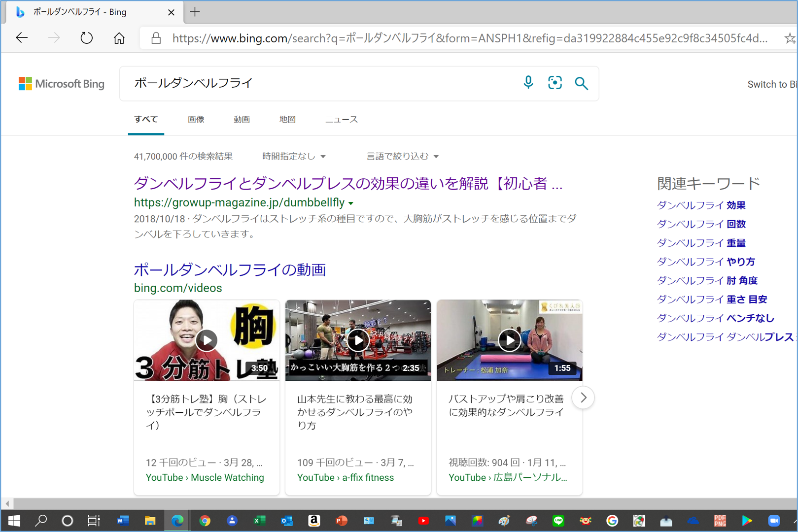Click the magnifier search button
The height and width of the screenshot is (532, 798).
[581, 83]
